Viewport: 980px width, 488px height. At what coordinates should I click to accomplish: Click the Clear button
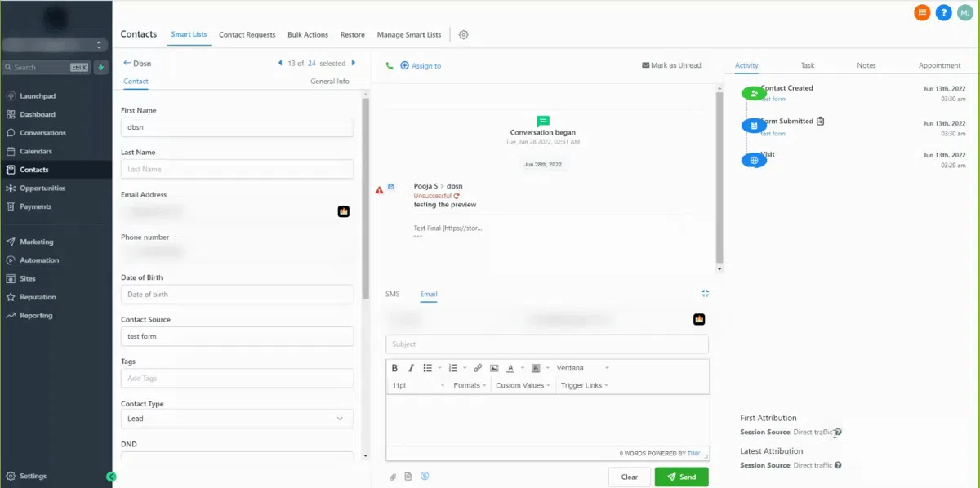[629, 477]
